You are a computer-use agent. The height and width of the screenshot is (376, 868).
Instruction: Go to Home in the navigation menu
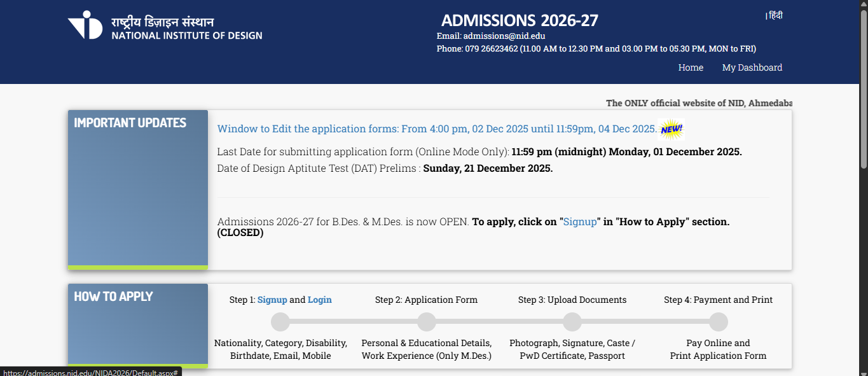pyautogui.click(x=691, y=67)
